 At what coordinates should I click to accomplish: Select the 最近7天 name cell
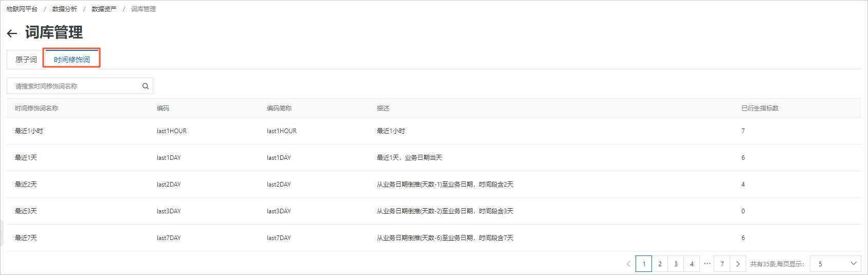[x=26, y=238]
